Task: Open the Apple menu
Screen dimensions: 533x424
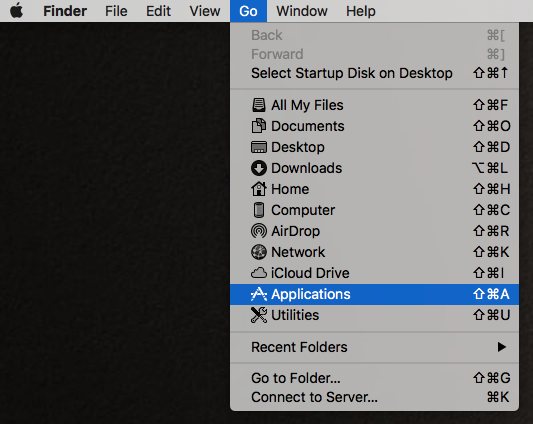Action: click(16, 11)
